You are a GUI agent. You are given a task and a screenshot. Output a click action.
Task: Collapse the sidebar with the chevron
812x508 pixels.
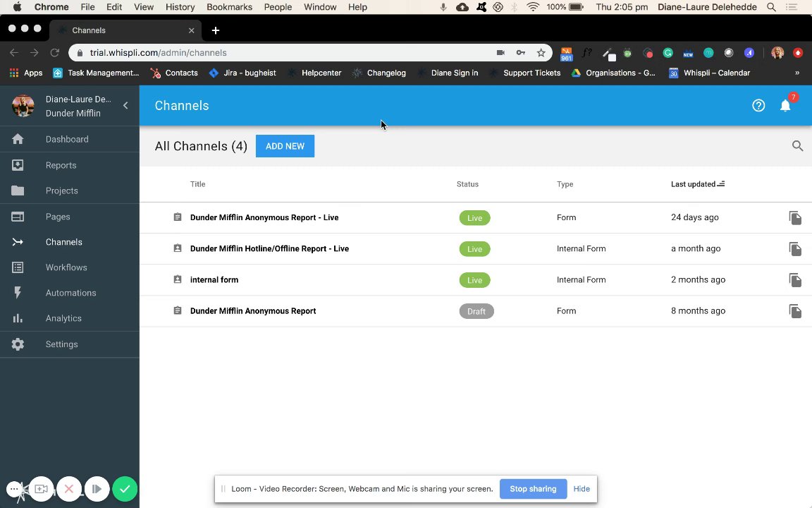125,106
